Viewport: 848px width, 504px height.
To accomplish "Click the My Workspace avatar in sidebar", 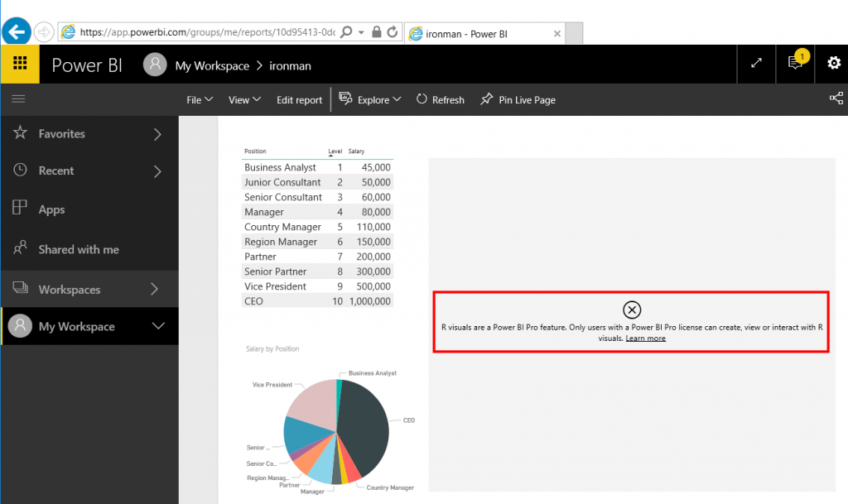I will pos(20,326).
